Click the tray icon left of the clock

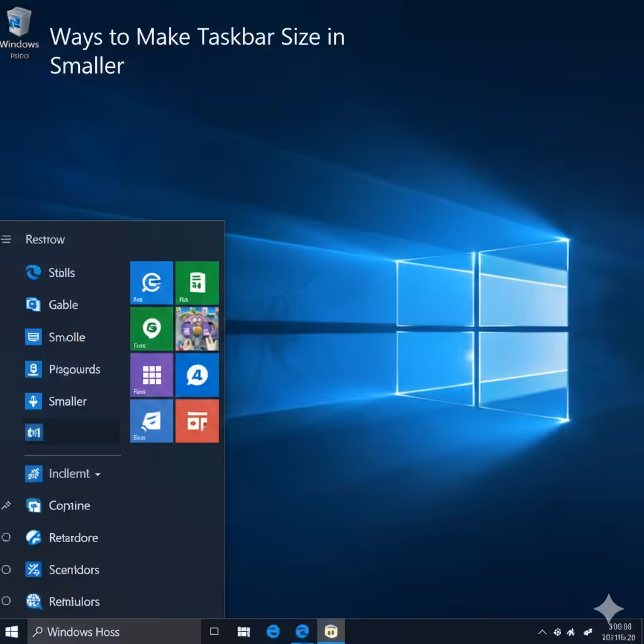point(588,632)
